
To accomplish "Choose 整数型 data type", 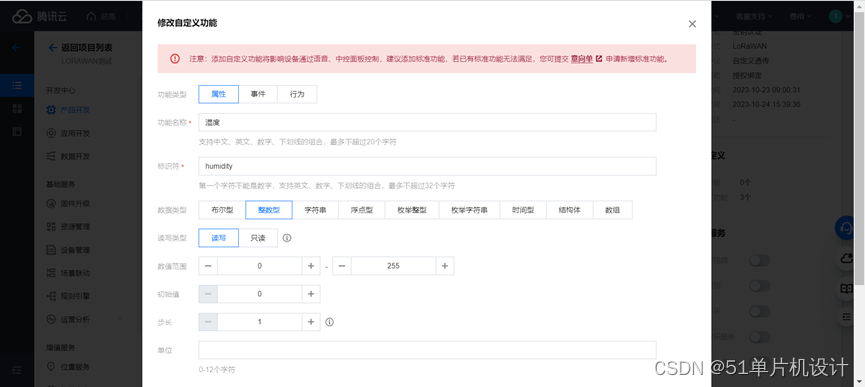I will (269, 210).
